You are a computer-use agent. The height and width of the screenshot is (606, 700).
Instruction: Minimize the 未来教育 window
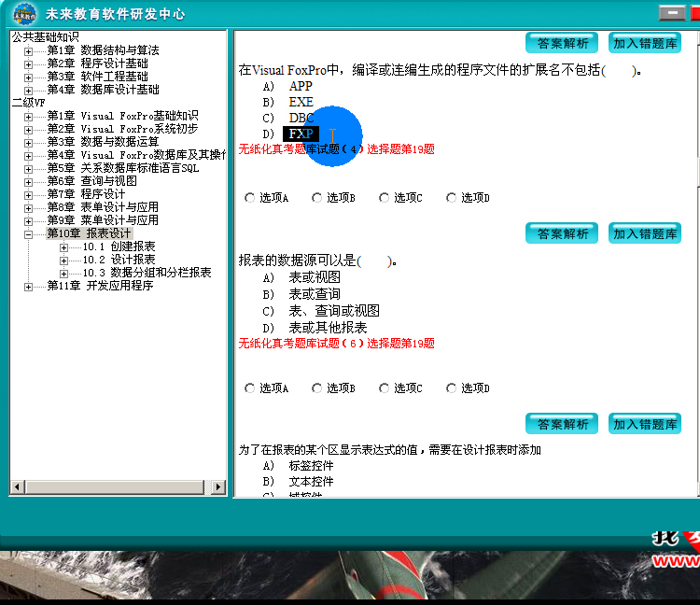coord(672,13)
